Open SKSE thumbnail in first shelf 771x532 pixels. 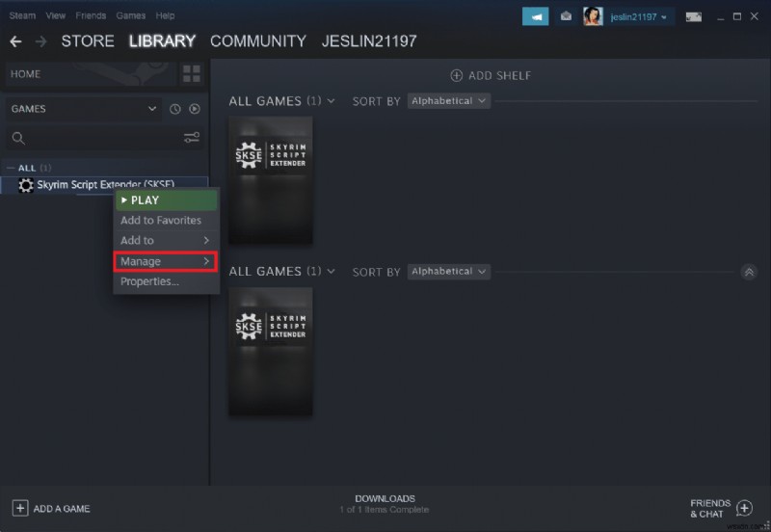(x=271, y=180)
